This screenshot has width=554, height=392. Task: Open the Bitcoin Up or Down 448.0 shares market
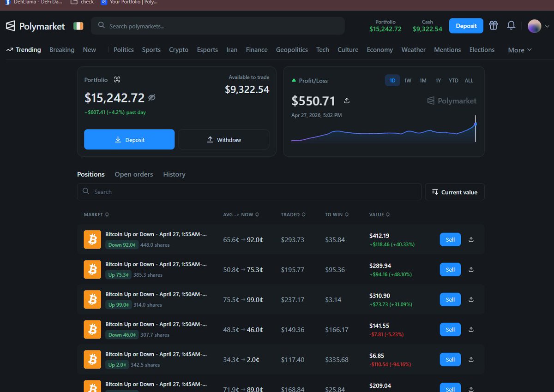pos(156,234)
